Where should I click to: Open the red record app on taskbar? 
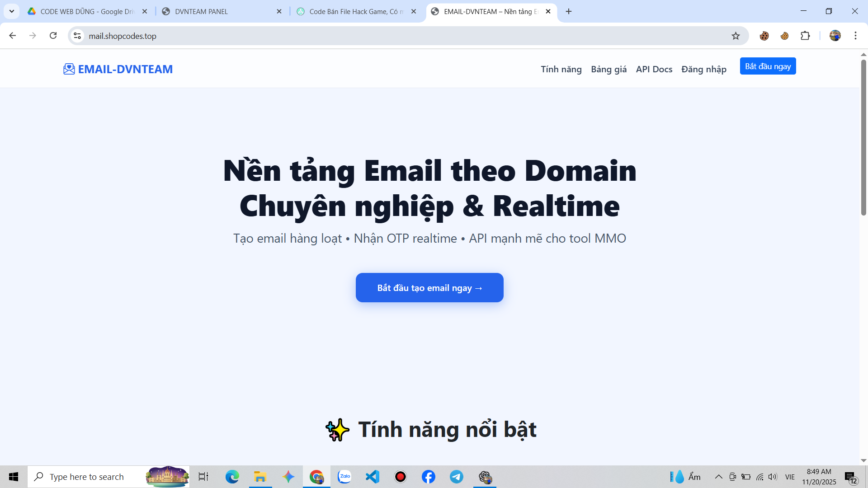401,477
